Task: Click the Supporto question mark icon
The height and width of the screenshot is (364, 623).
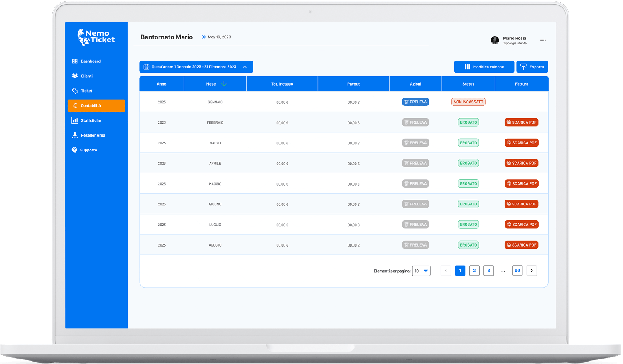Action: pos(74,150)
